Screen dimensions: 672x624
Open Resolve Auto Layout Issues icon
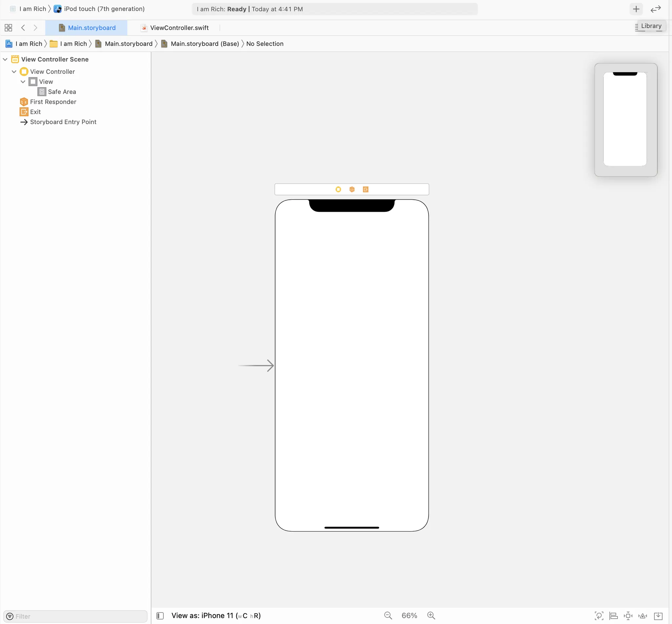642,616
